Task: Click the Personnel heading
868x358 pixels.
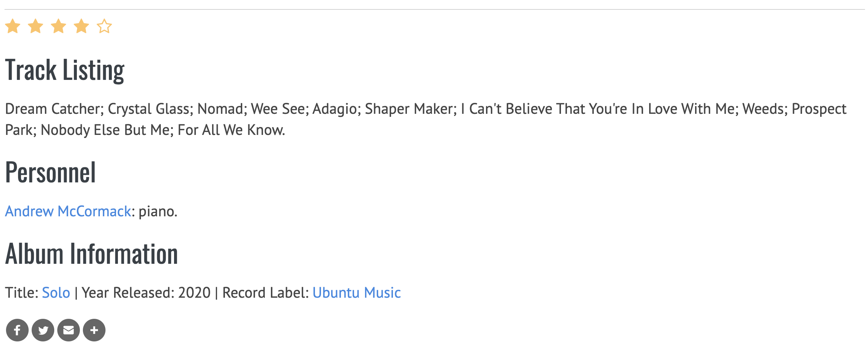Action: (50, 173)
